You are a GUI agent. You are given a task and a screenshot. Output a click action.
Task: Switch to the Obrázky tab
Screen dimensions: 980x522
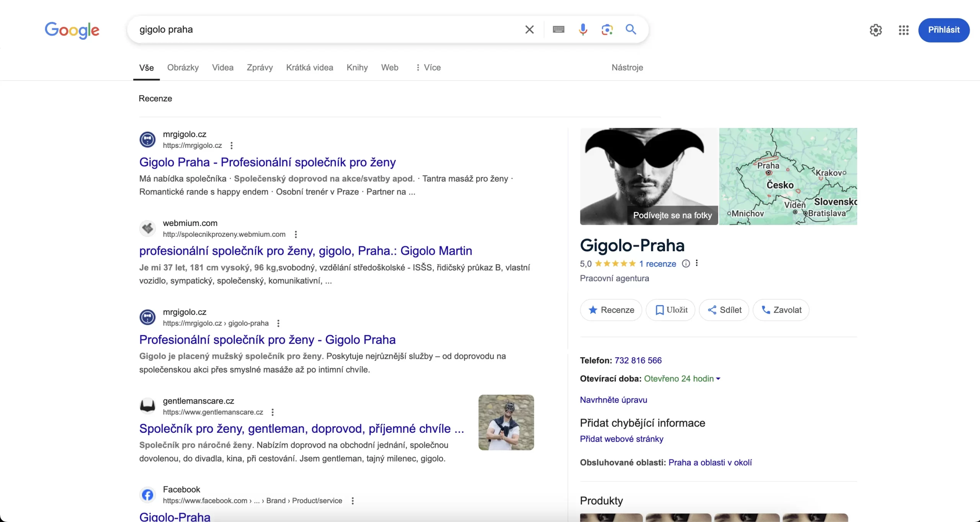click(x=183, y=67)
